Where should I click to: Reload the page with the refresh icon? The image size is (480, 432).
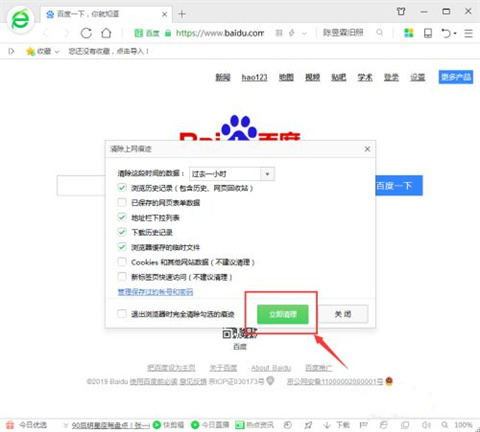86,33
